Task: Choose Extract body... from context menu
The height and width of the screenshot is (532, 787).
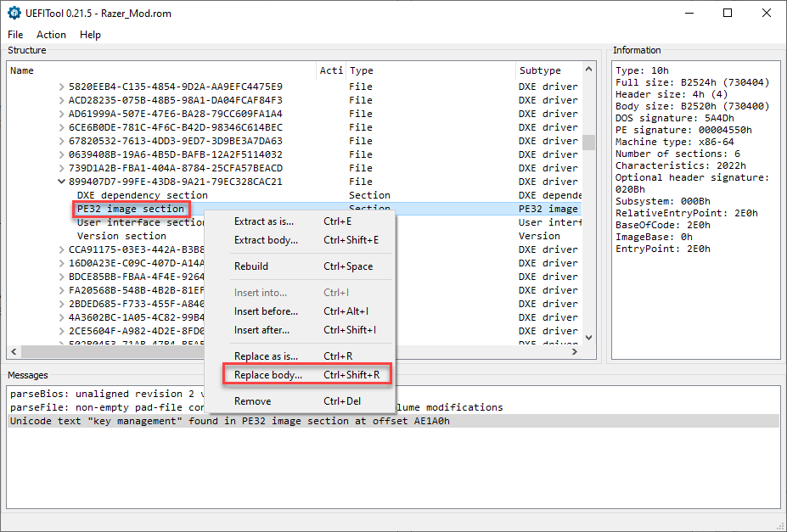Action: [300, 240]
